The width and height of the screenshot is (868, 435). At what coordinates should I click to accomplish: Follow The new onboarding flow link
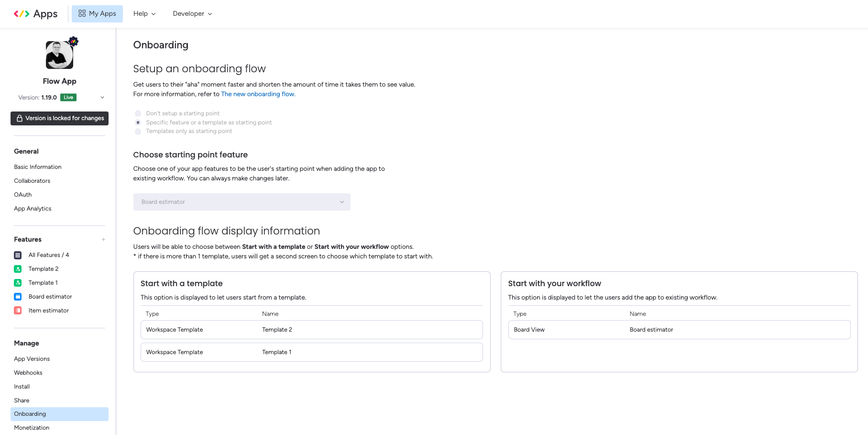click(258, 94)
